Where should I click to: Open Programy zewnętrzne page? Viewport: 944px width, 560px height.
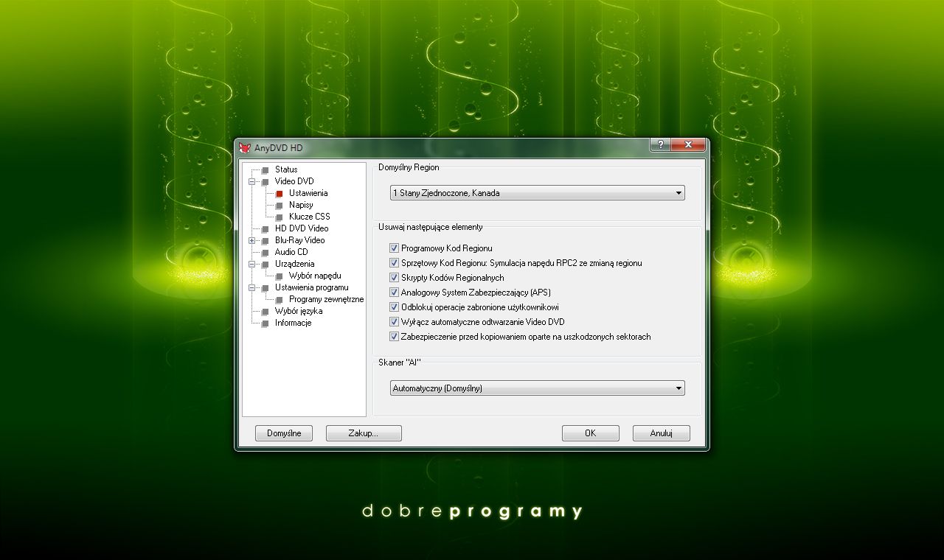(327, 299)
